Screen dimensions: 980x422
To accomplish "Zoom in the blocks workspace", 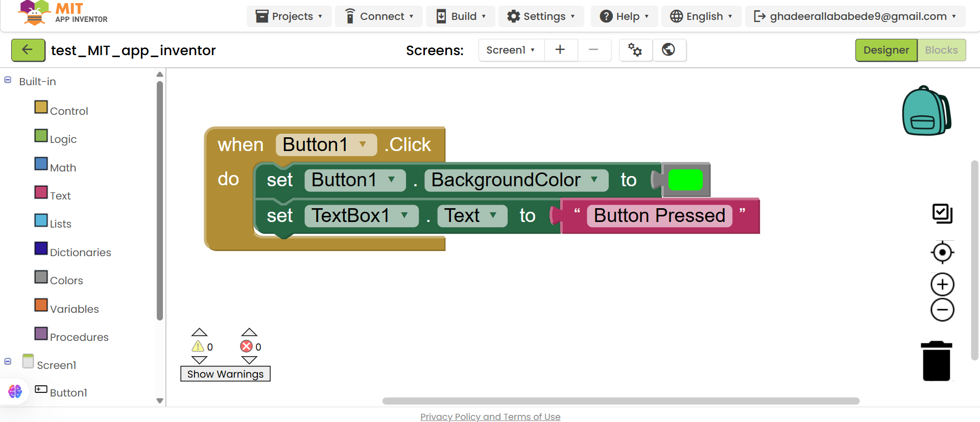I will pos(942,284).
